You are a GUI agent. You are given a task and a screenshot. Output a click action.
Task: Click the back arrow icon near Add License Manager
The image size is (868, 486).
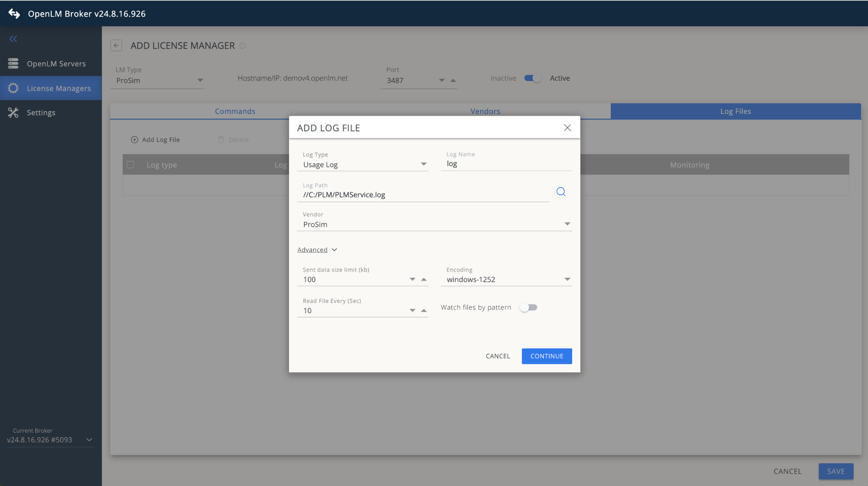coord(116,46)
